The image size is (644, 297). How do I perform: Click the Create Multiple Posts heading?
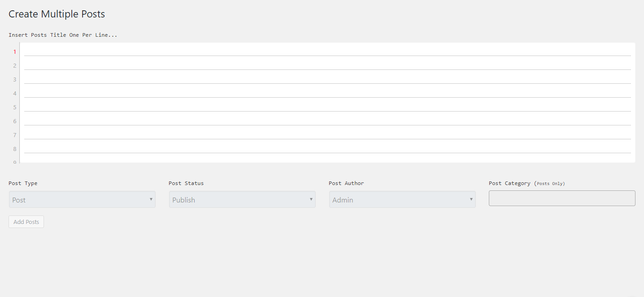[x=57, y=14]
